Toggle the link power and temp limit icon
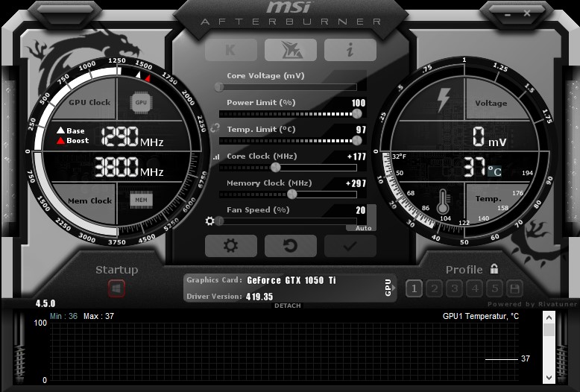 [x=215, y=128]
